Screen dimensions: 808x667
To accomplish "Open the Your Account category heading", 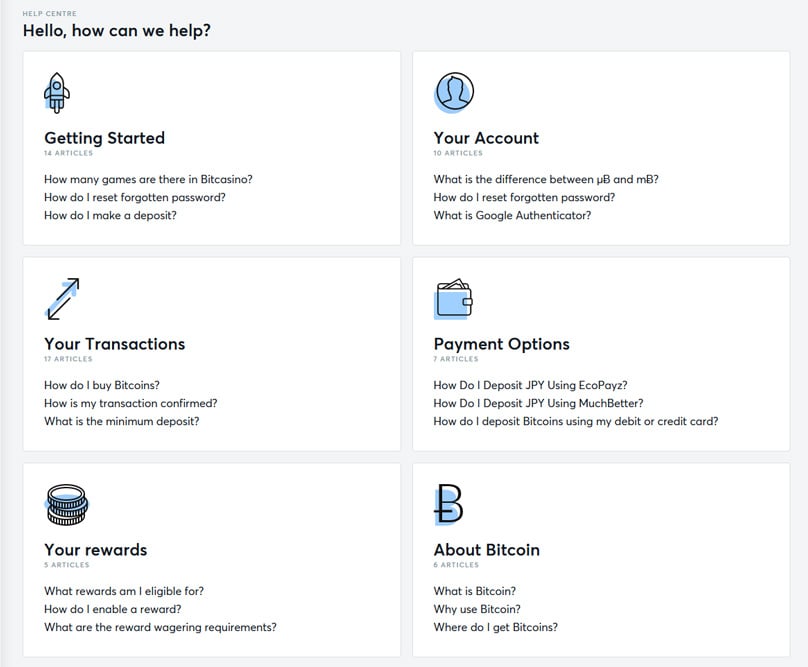I will click(x=486, y=138).
